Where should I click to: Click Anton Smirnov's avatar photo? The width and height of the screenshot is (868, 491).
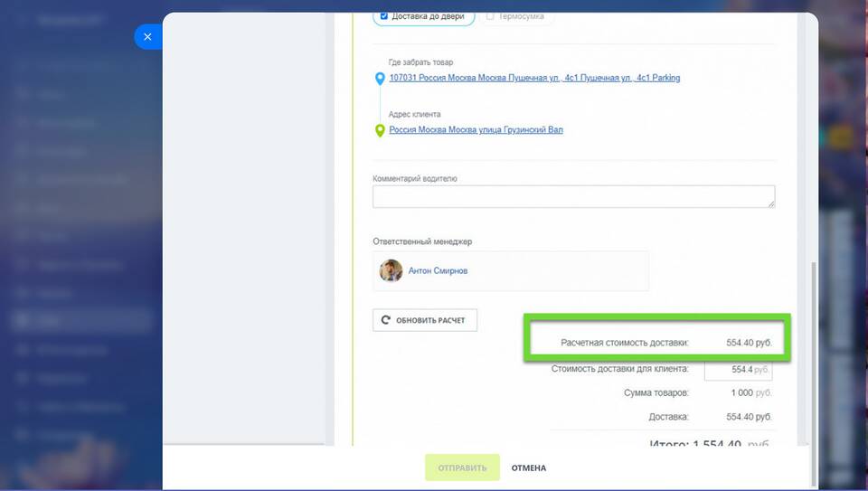pyautogui.click(x=391, y=270)
